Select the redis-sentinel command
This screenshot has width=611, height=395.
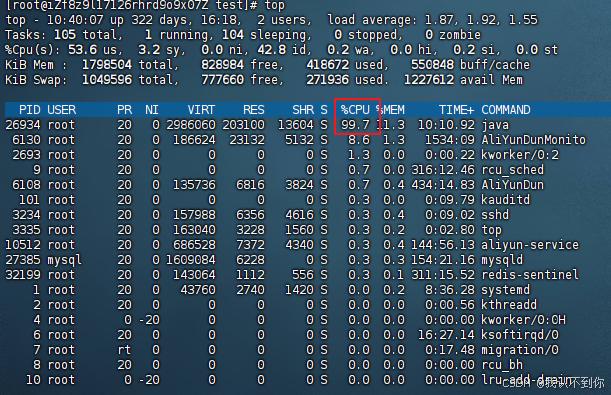click(x=530, y=275)
